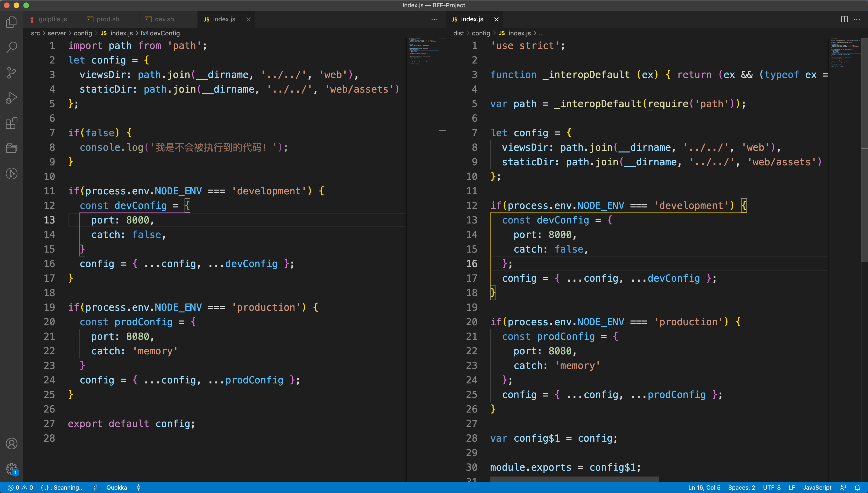
Task: Change line ending via LF status item
Action: (x=791, y=488)
